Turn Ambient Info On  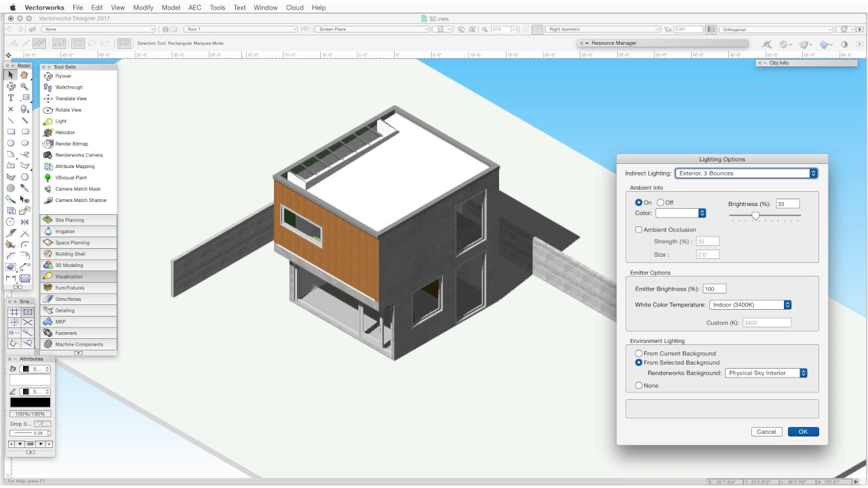point(639,203)
